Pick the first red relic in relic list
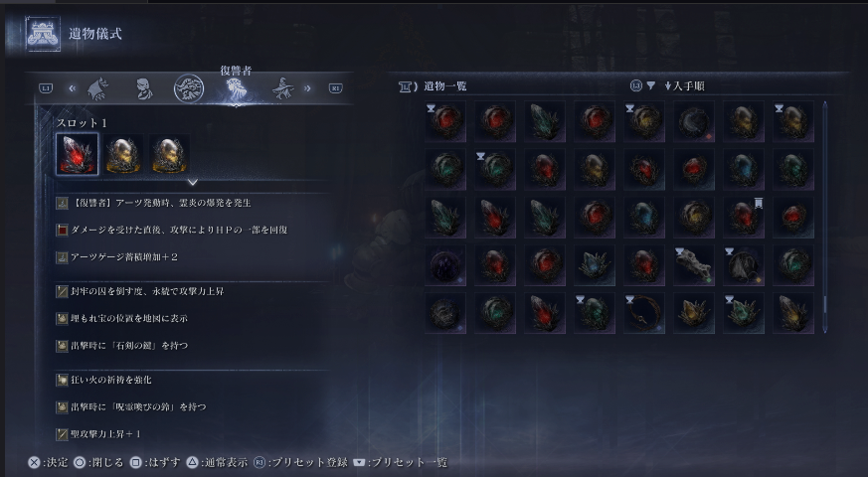Image resolution: width=868 pixels, height=477 pixels. tap(445, 121)
